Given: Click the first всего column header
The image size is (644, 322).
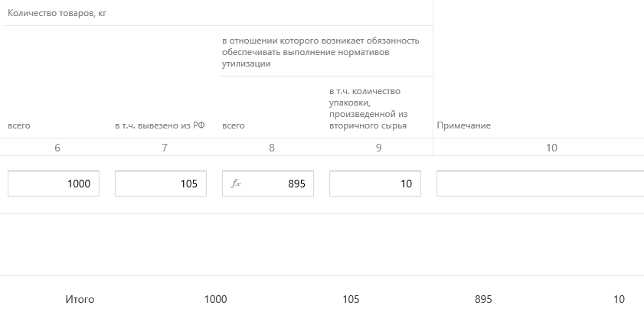Looking at the screenshot, I should pos(19,125).
